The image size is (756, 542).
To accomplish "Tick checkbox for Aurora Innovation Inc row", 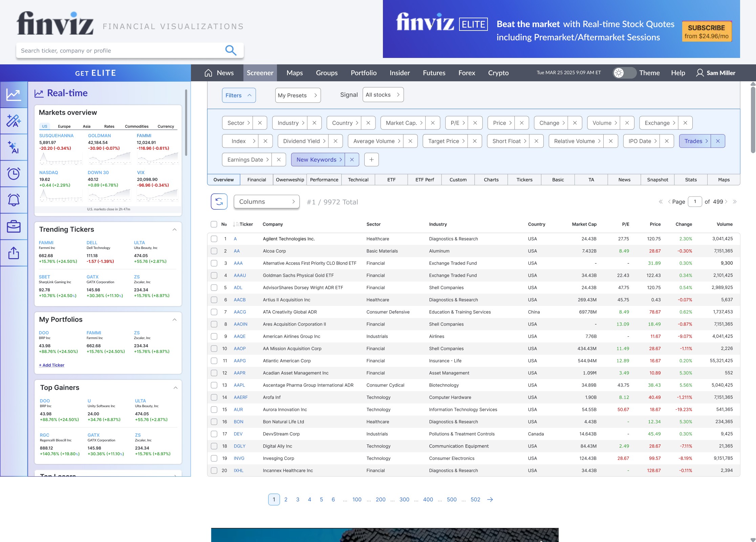I will pos(214,410).
